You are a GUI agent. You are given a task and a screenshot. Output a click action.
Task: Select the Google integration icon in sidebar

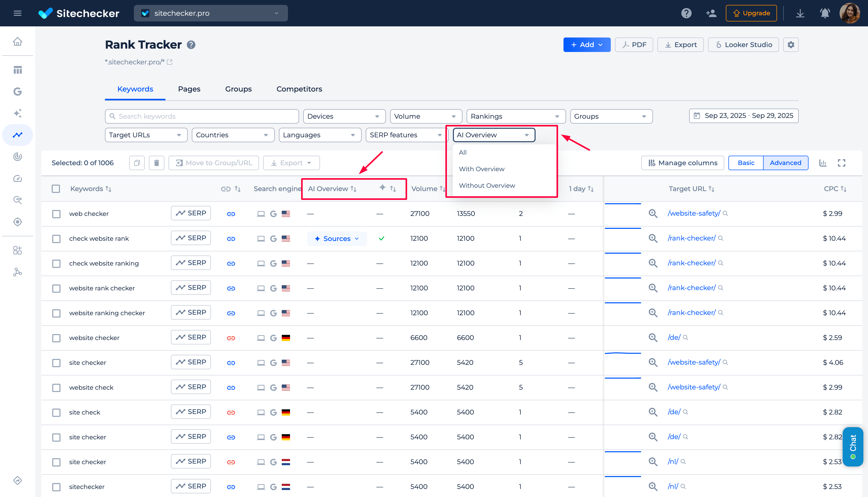(17, 92)
